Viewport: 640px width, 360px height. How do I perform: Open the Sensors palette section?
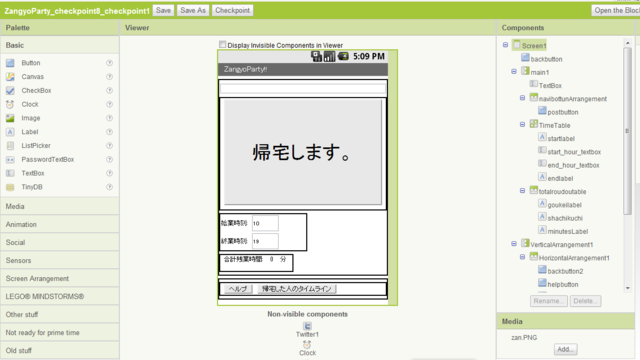tap(60, 260)
